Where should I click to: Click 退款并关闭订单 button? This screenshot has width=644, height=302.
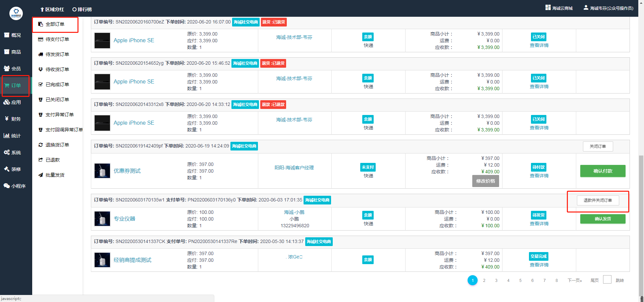point(598,200)
